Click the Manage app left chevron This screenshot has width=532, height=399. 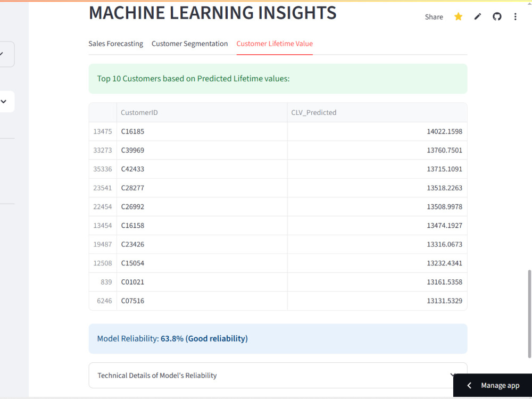[x=469, y=385]
